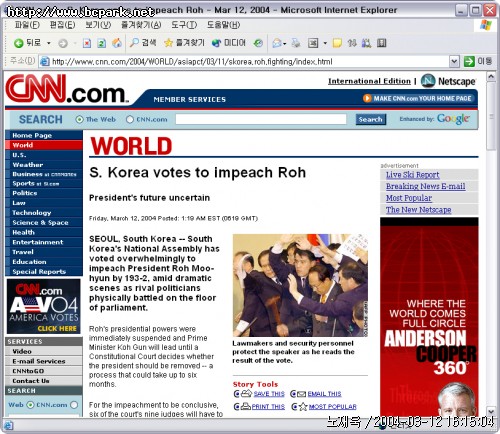Open the Help (도움말) menu
The height and width of the screenshot is (434, 500).
(x=223, y=25)
